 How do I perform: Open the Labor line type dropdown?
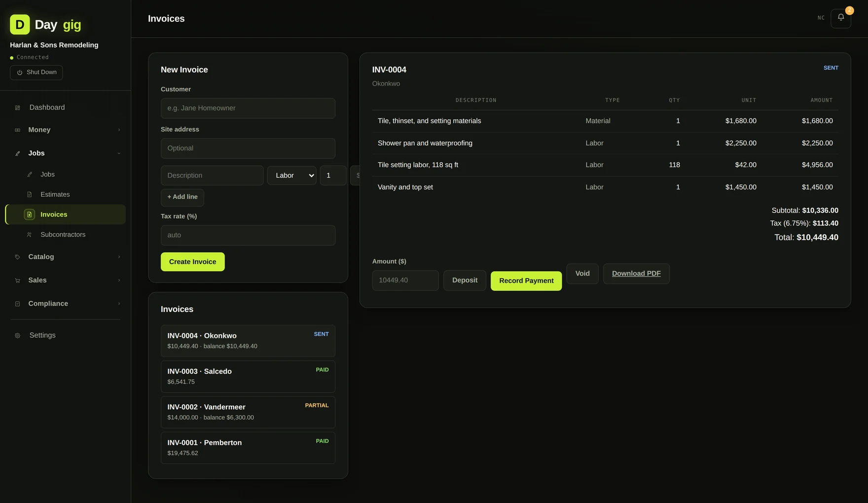click(x=292, y=175)
